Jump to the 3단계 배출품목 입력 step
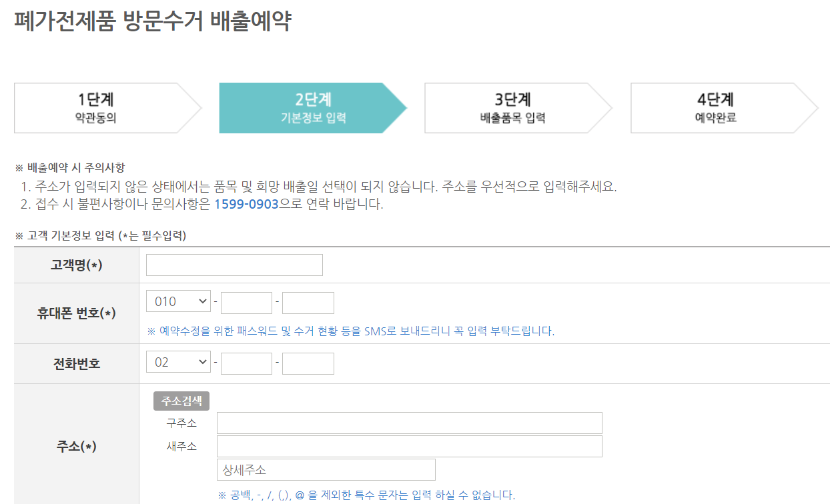 coord(514,107)
